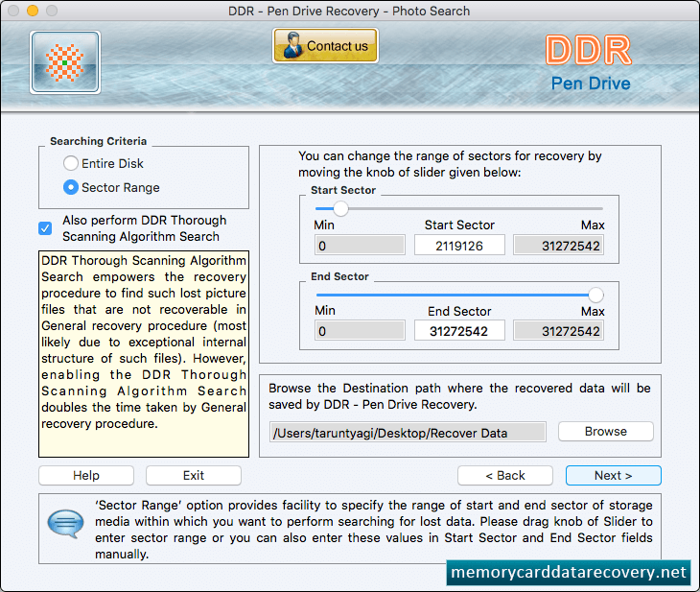Click the 'Sector Range' option help text
Viewport: 700px width, 592px height.
[374, 530]
